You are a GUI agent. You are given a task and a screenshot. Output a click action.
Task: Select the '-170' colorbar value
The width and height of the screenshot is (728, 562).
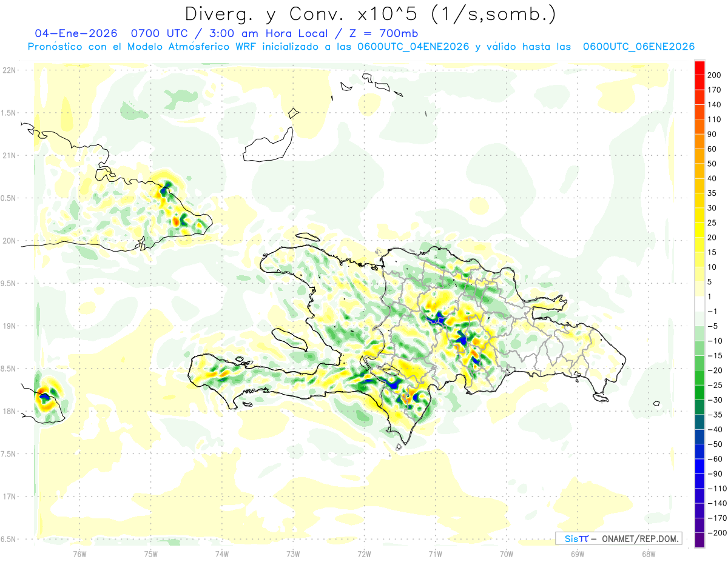coord(716,518)
